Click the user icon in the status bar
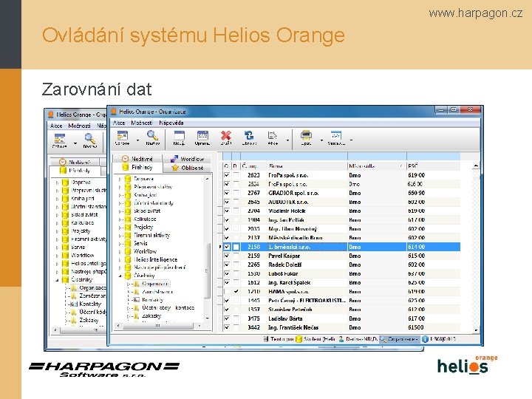The image size is (532, 399). coord(341,339)
